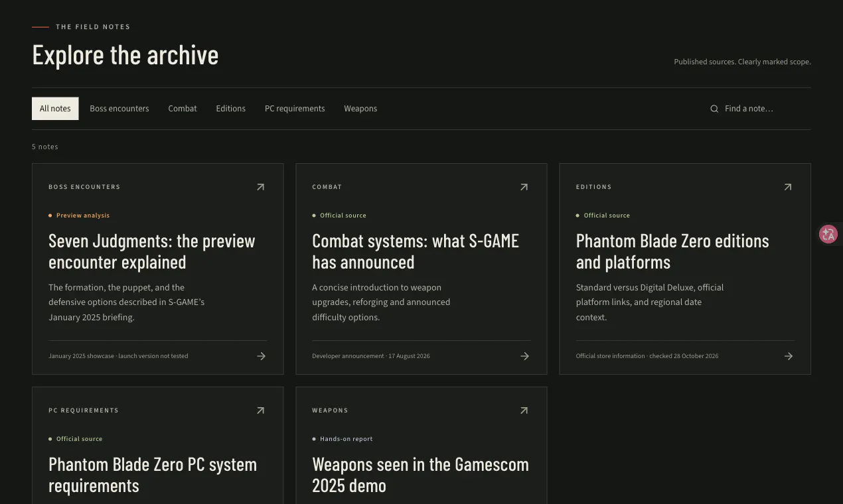
Task: Click Developer announcement 17 August 2026 text
Action: click(371, 356)
